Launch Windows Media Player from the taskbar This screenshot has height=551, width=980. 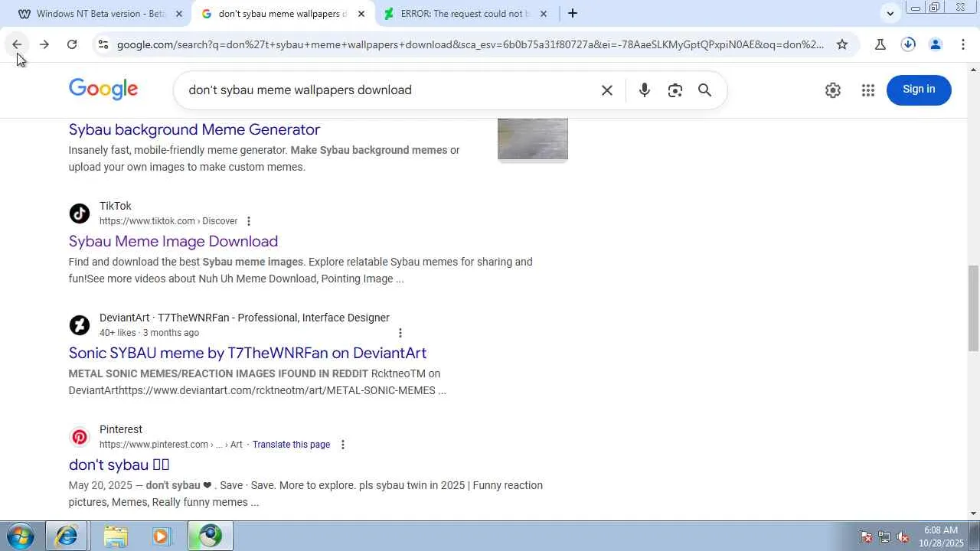click(162, 536)
